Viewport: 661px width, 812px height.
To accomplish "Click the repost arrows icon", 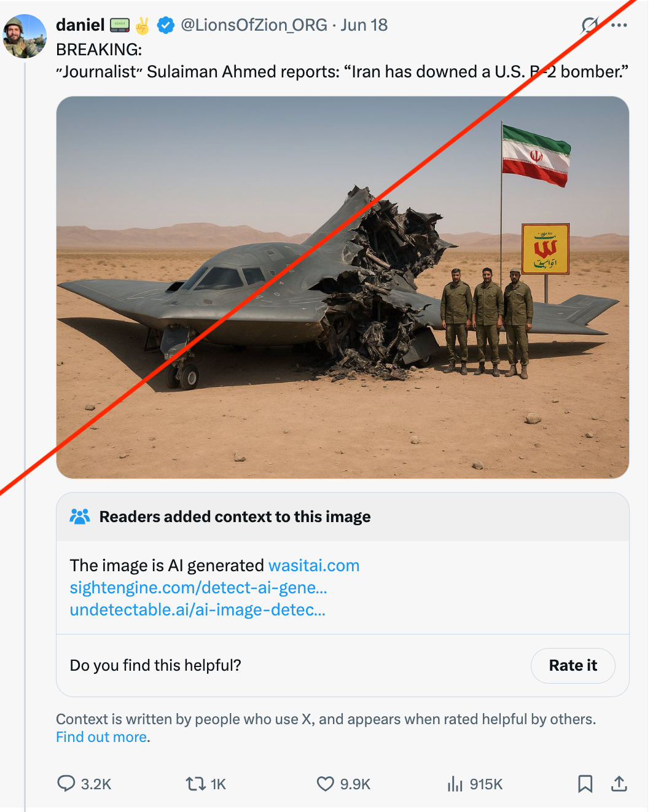I will (196, 784).
